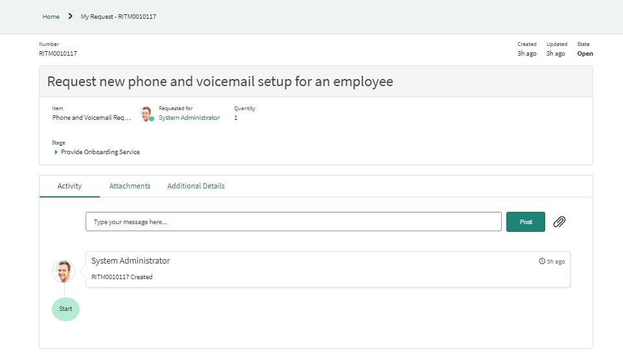Click the green presence status dot

pyautogui.click(x=152, y=119)
